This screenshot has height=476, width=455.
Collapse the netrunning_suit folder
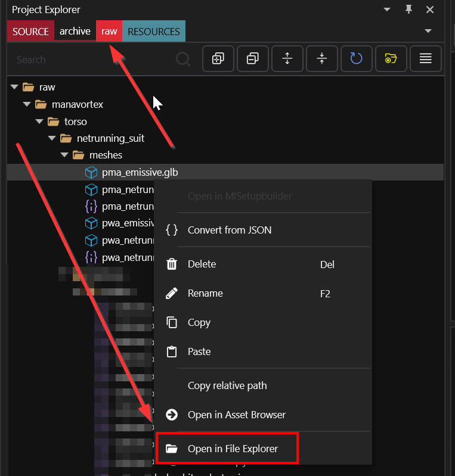coord(52,138)
